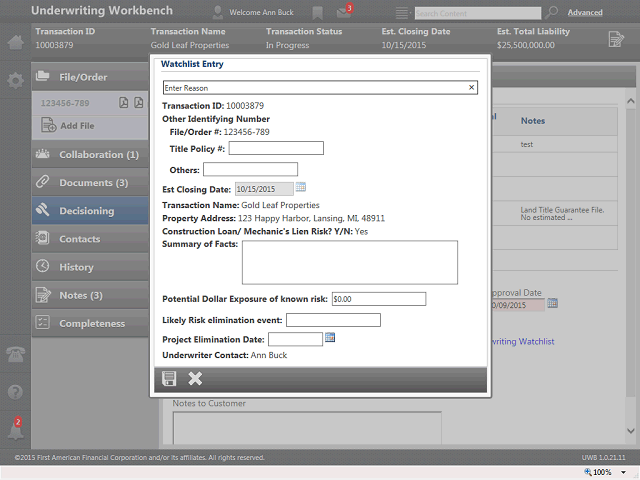Open the File/Order section
640x480 pixels.
[x=90, y=77]
